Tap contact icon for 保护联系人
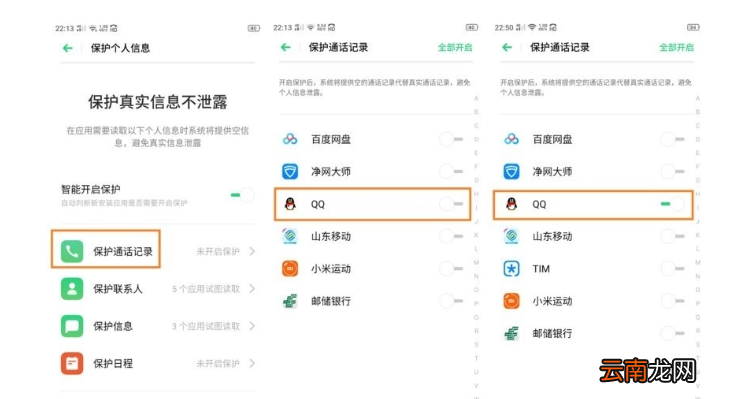This screenshot has width=733, height=399. (72, 289)
